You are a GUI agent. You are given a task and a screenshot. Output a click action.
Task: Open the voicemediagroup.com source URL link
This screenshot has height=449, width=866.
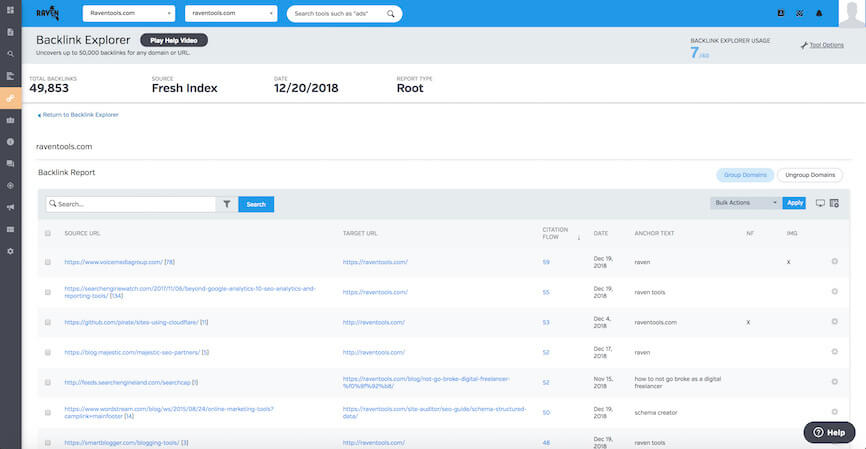(x=113, y=262)
